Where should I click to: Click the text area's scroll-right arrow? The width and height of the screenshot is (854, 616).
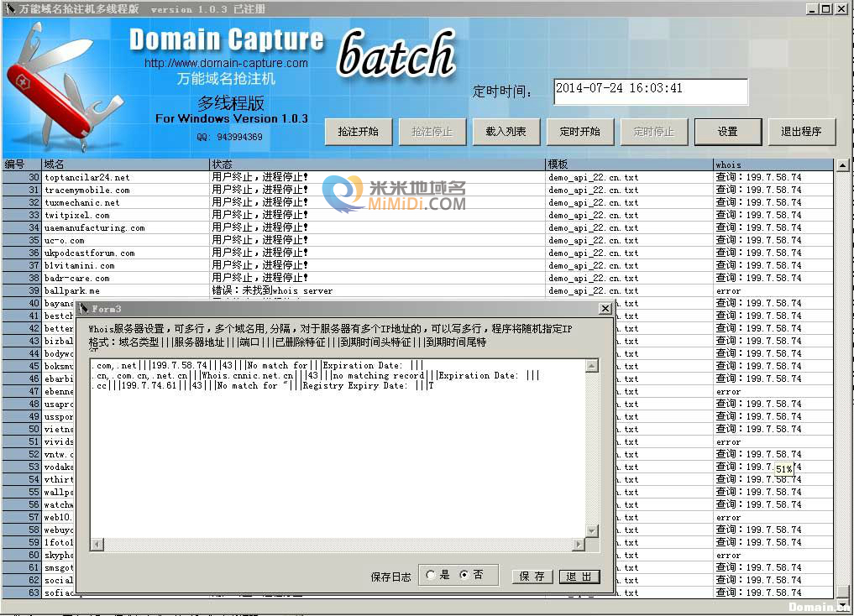point(579,544)
